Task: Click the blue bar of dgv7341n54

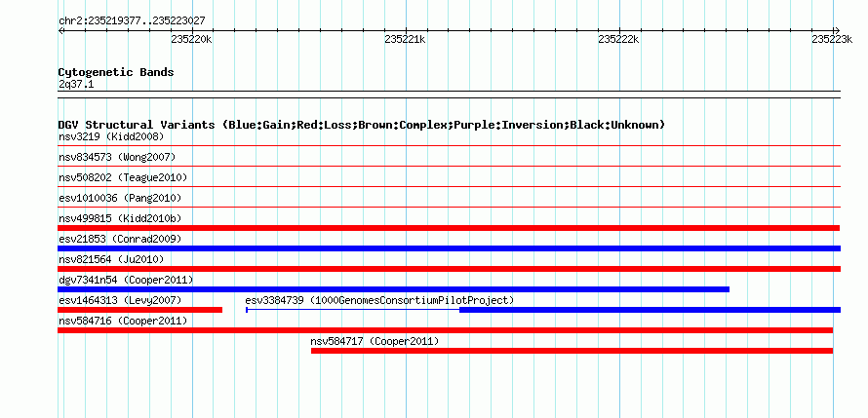Action: (394, 289)
